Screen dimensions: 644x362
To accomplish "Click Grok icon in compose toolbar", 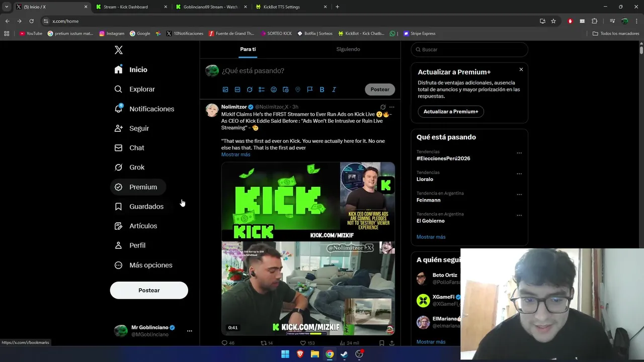I will pos(250,89).
